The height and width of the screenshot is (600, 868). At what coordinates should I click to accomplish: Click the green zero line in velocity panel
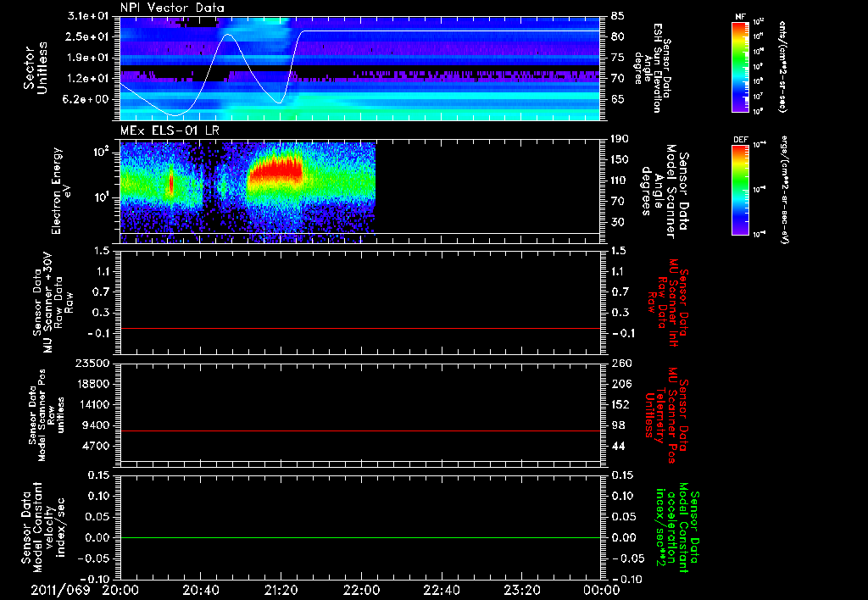point(360,537)
